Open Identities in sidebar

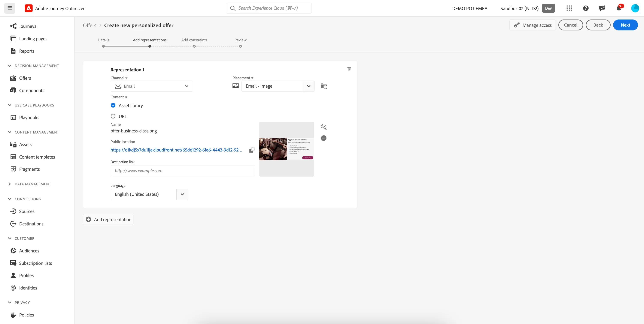point(28,288)
